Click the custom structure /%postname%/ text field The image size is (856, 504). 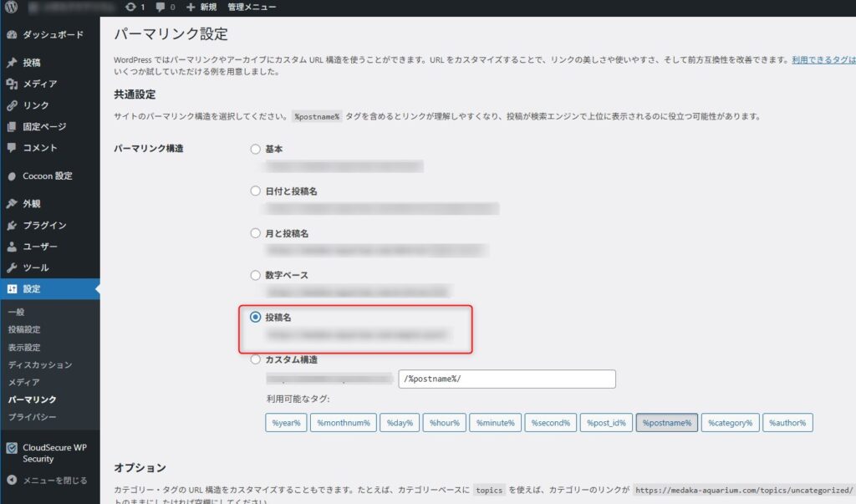point(507,379)
